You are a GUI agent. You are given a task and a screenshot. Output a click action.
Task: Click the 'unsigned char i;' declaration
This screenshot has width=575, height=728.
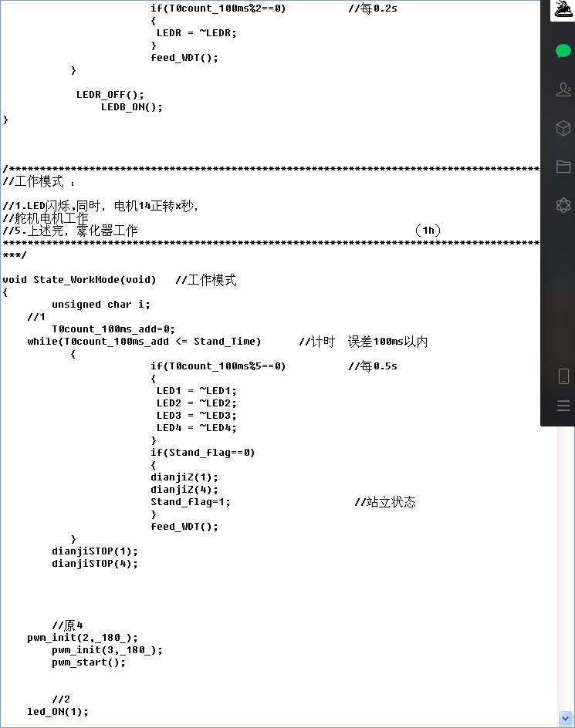(x=101, y=305)
